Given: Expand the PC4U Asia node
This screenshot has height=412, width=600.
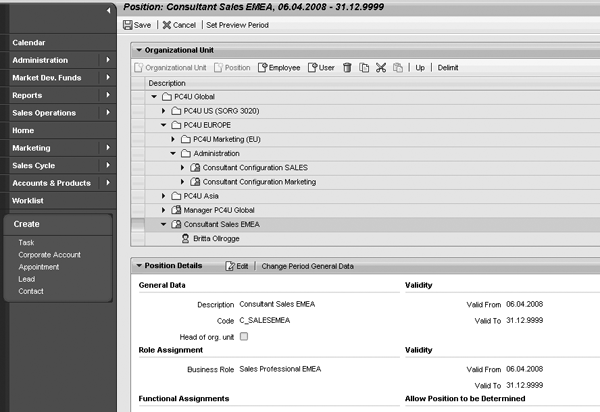Looking at the screenshot, I should click(163, 196).
